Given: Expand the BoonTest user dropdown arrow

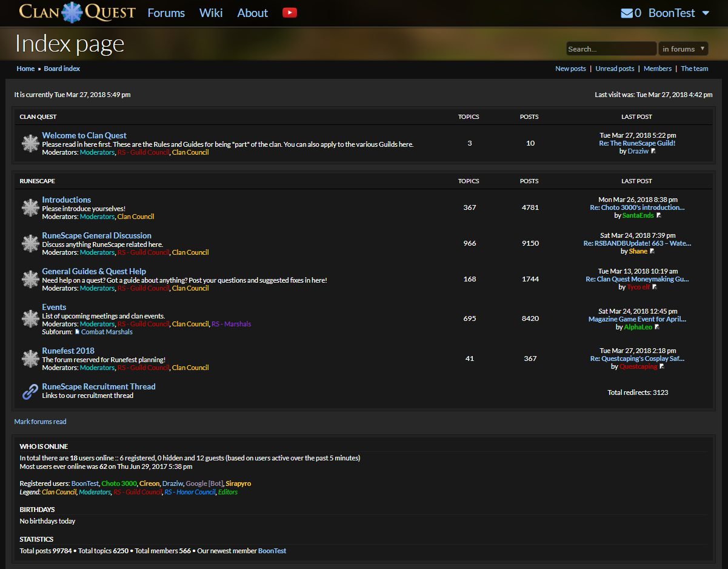Looking at the screenshot, I should 706,13.
